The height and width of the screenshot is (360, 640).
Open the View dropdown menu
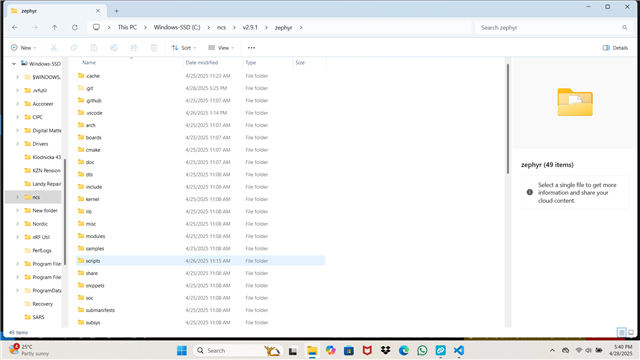pyautogui.click(x=221, y=48)
